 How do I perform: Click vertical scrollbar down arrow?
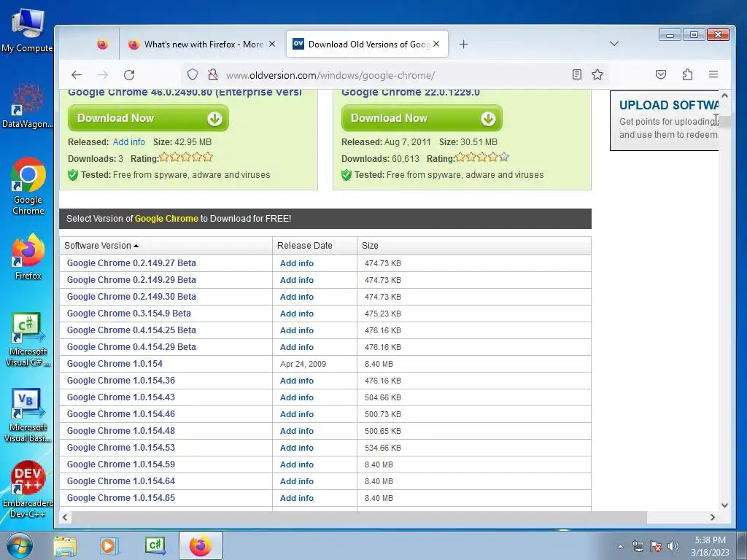(724, 505)
